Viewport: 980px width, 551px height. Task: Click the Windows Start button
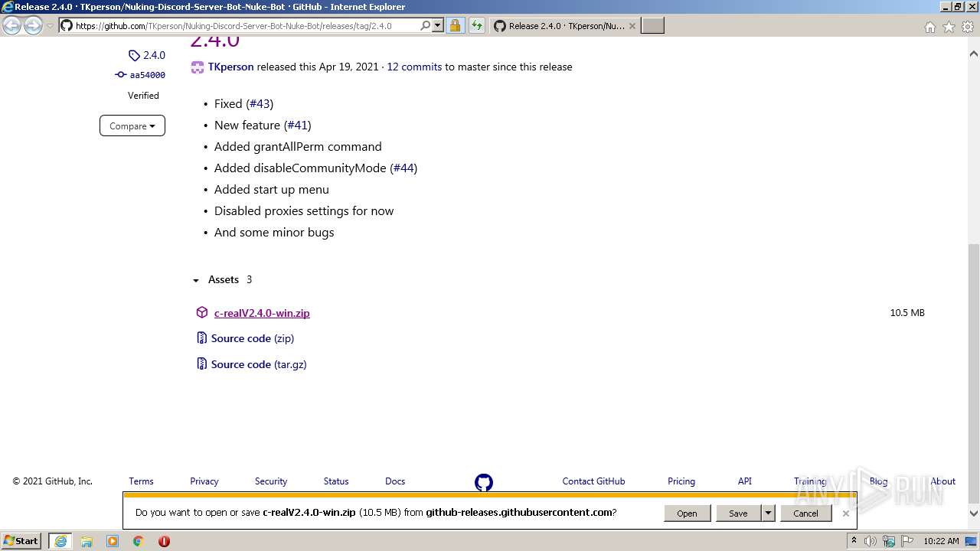click(x=21, y=541)
